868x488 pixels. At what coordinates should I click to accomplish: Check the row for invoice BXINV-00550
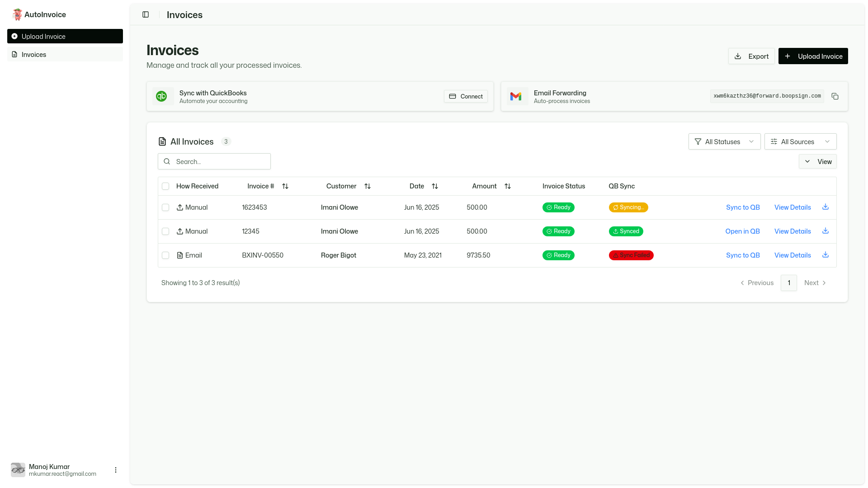coord(165,255)
